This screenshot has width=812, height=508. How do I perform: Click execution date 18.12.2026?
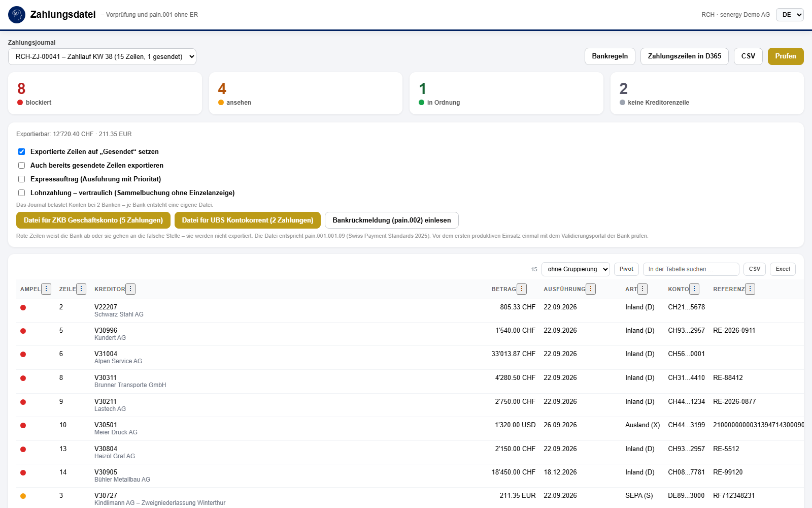[x=560, y=472]
